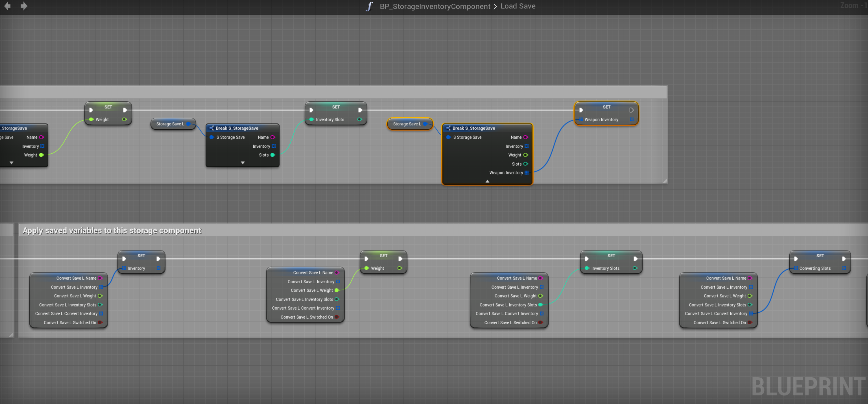The image size is (868, 404).
Task: Click exec output pin on Weapon Inventory SET node
Action: [631, 110]
